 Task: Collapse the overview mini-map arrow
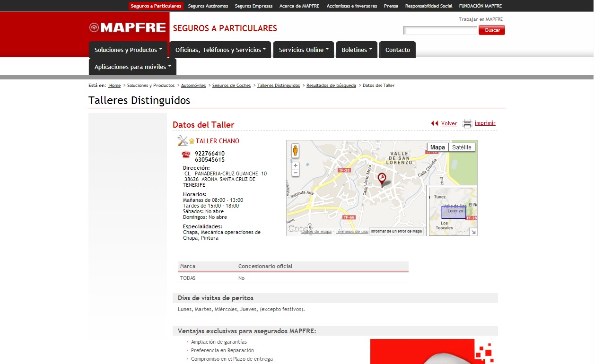click(x=473, y=232)
